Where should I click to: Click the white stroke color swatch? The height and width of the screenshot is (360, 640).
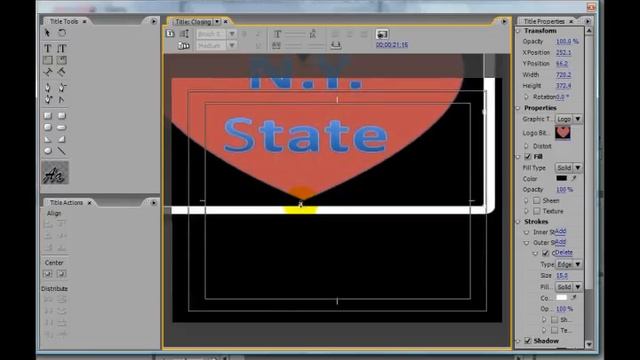[x=562, y=298]
